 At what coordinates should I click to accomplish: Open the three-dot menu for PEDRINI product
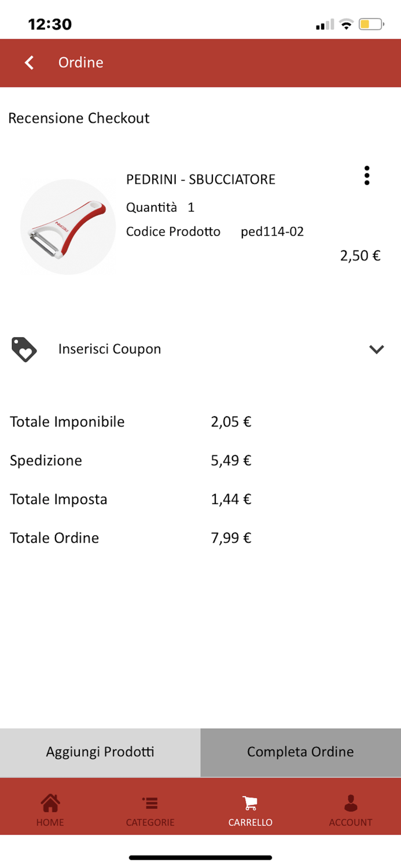point(367,176)
